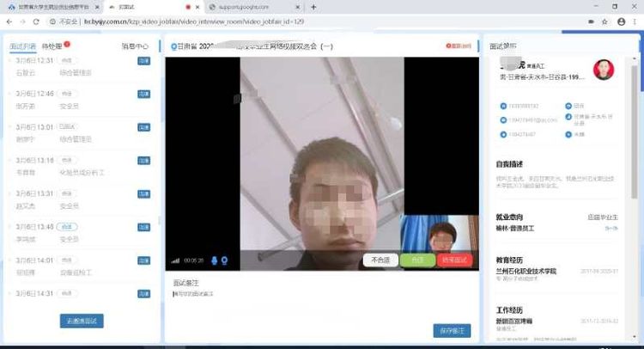The image size is (644, 349).
Task: Open the 待处理 tab
Action: coord(52,46)
